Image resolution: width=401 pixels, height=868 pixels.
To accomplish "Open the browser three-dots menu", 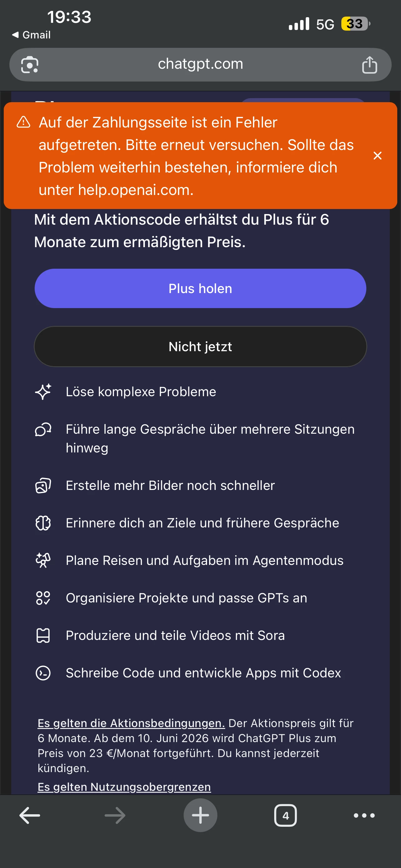I will coord(364,816).
